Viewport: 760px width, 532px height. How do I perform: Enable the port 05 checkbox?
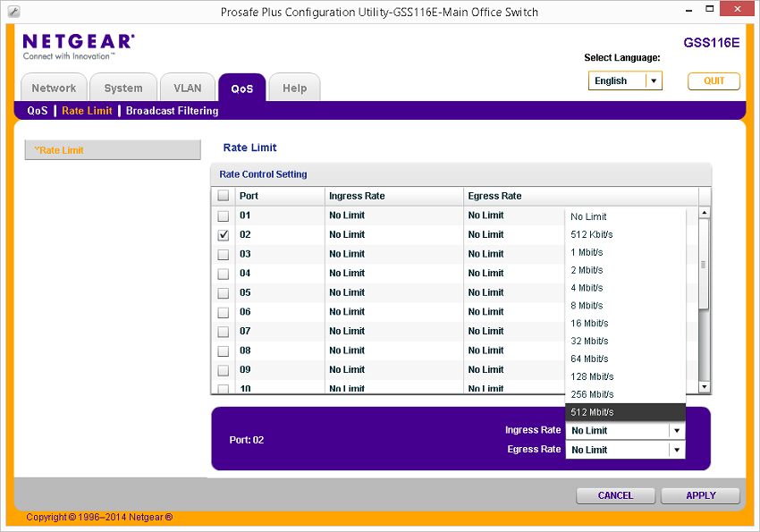click(x=223, y=293)
